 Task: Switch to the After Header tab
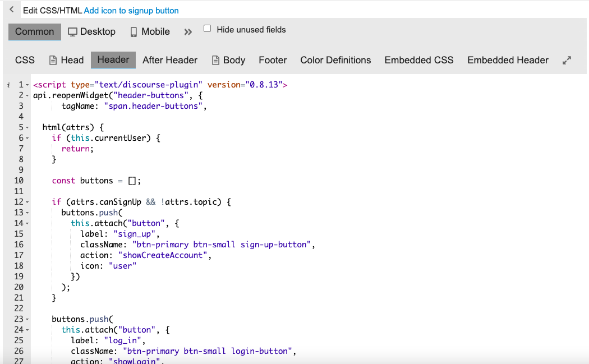click(170, 61)
